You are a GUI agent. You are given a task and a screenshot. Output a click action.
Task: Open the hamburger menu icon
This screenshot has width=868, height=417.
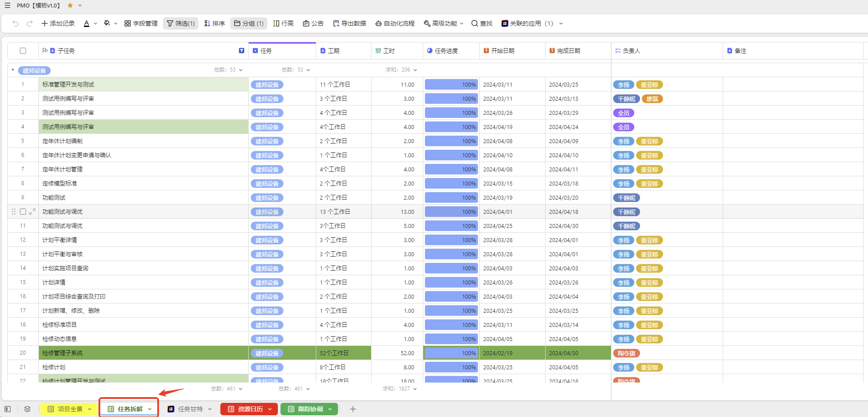click(x=8, y=5)
